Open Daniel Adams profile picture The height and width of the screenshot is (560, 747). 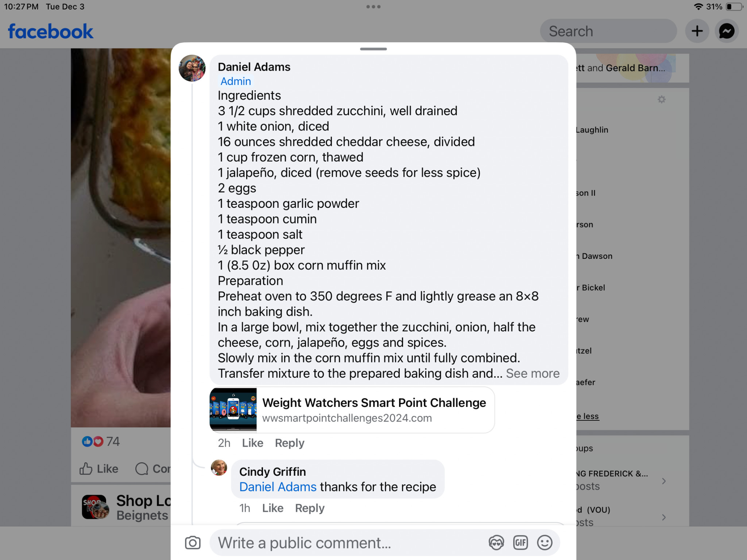(192, 68)
